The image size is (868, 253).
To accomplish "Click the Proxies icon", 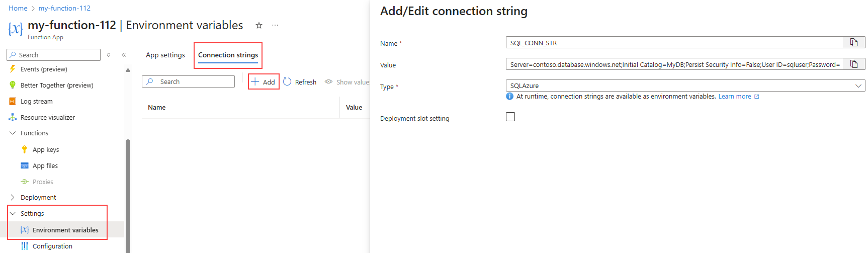I will coord(25,182).
